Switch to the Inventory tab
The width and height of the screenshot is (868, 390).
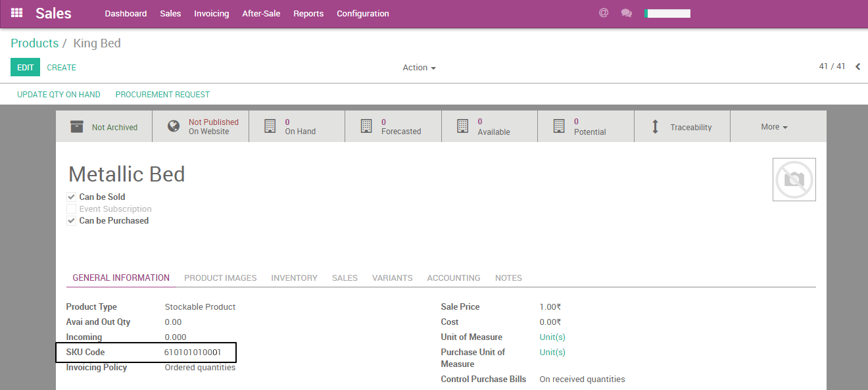tap(294, 278)
